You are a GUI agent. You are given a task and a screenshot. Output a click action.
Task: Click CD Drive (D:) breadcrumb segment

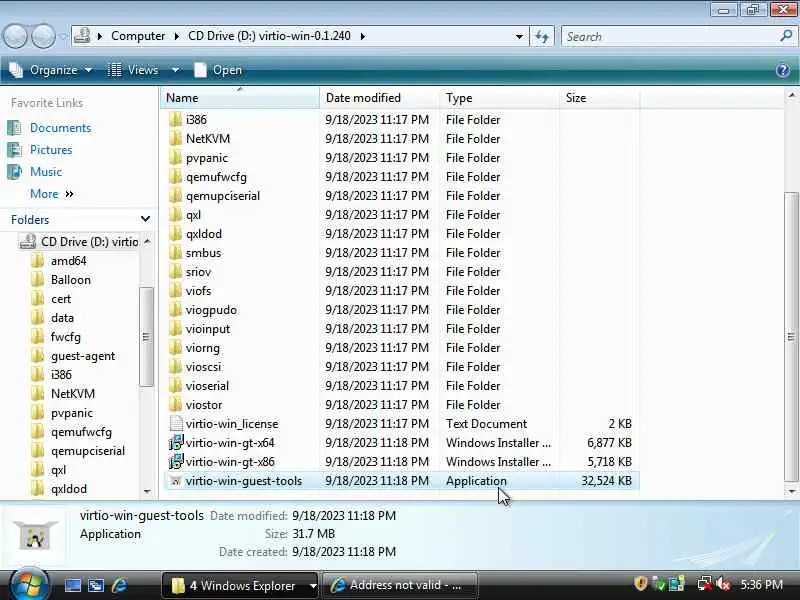coord(269,36)
